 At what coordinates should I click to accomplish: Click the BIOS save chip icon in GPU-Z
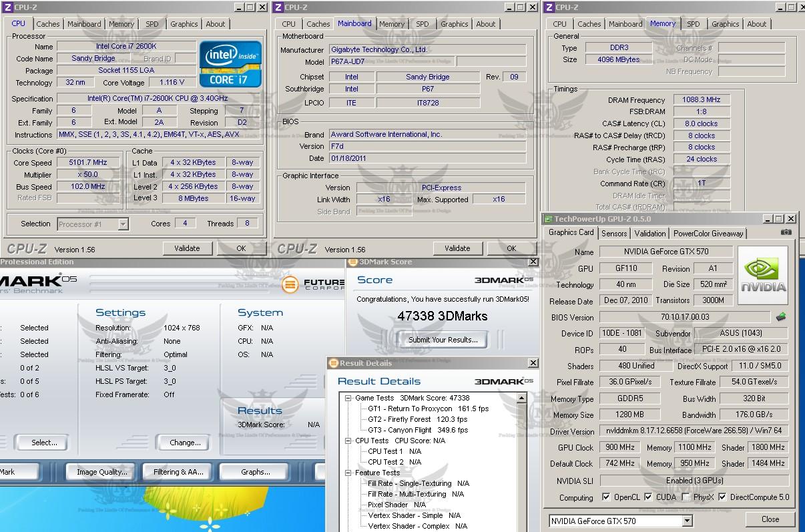coord(781,317)
